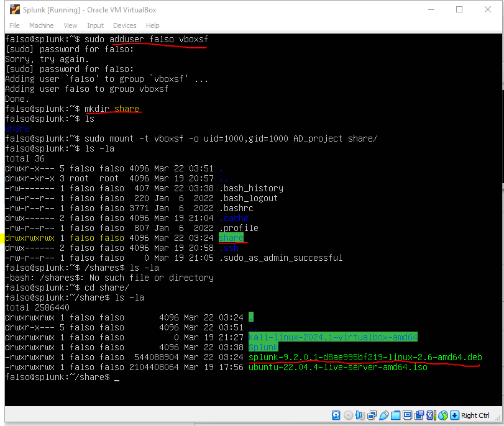Viewport: 504px width, 426px height.
Task: Maximize the Splunk VM window
Action: click(x=459, y=10)
